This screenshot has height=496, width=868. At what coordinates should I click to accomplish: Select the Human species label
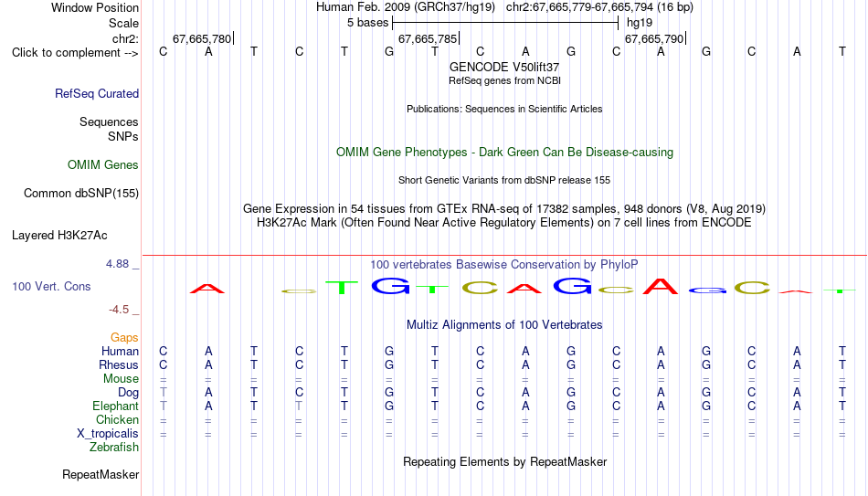(x=120, y=351)
